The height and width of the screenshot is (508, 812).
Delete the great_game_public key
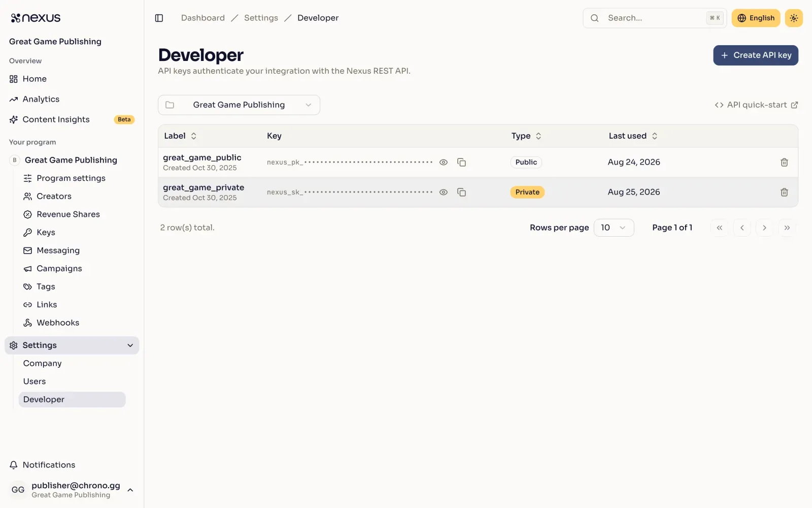tap(784, 162)
